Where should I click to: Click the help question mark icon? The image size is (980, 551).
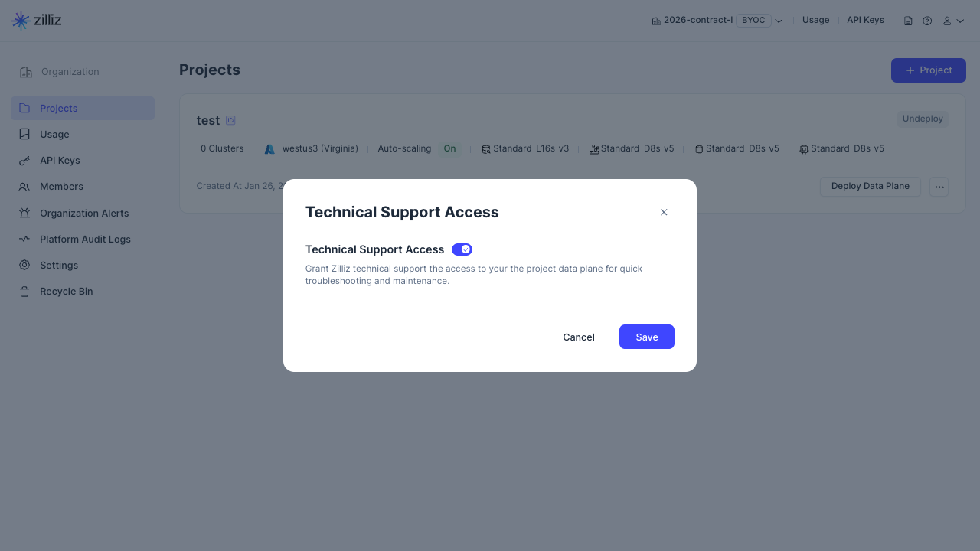(927, 21)
